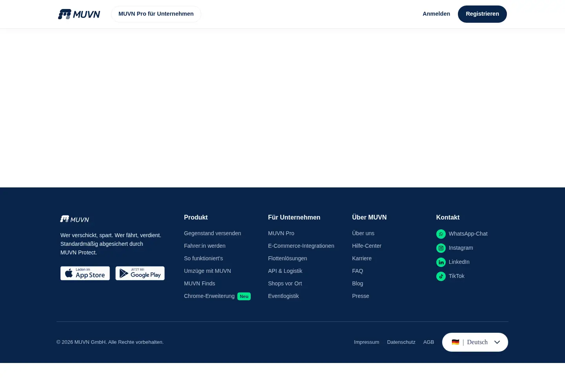
Task: Open the App Store download badge
Action: 85,273
